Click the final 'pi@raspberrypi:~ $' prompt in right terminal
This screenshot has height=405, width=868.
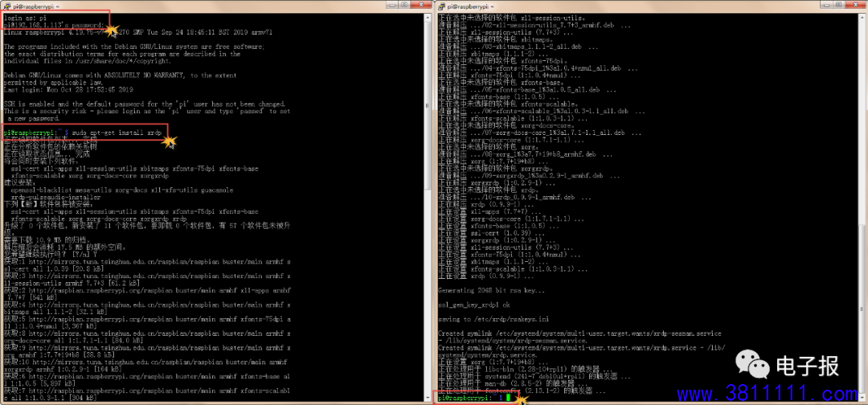(x=470, y=398)
